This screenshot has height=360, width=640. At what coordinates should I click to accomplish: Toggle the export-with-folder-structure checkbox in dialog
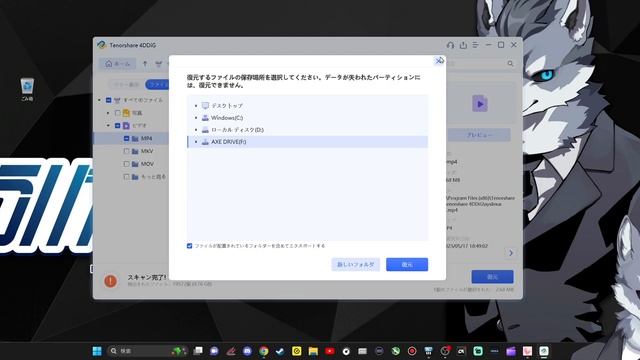(x=189, y=246)
